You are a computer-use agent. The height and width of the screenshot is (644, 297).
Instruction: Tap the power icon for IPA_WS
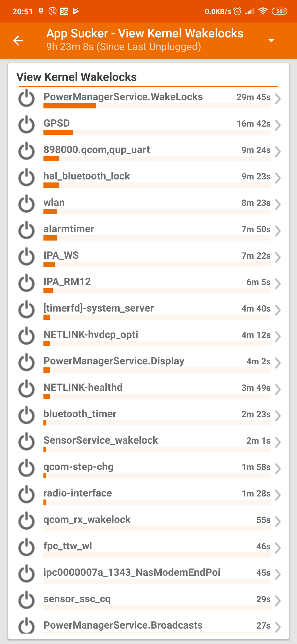tap(26, 256)
